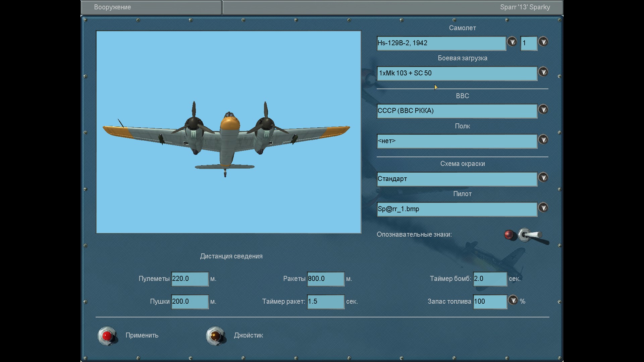Click the Джойстик text label
The image size is (644, 362).
pos(248,336)
